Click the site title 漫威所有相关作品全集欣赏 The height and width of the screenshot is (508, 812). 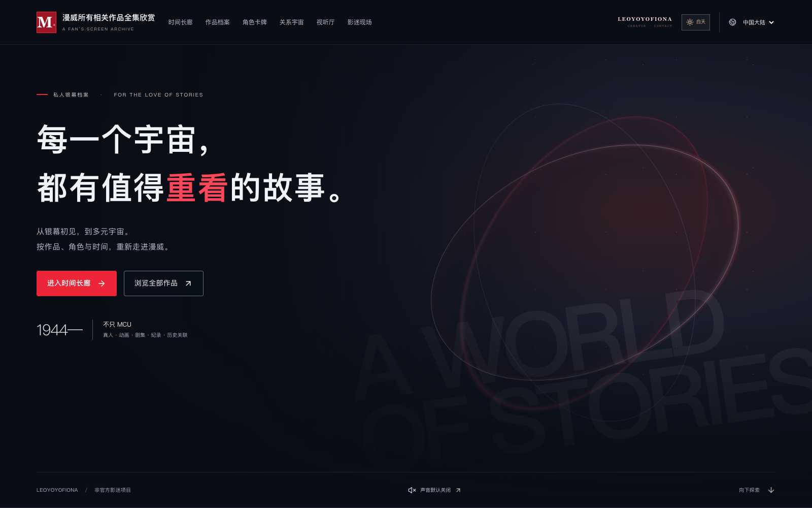point(109,18)
